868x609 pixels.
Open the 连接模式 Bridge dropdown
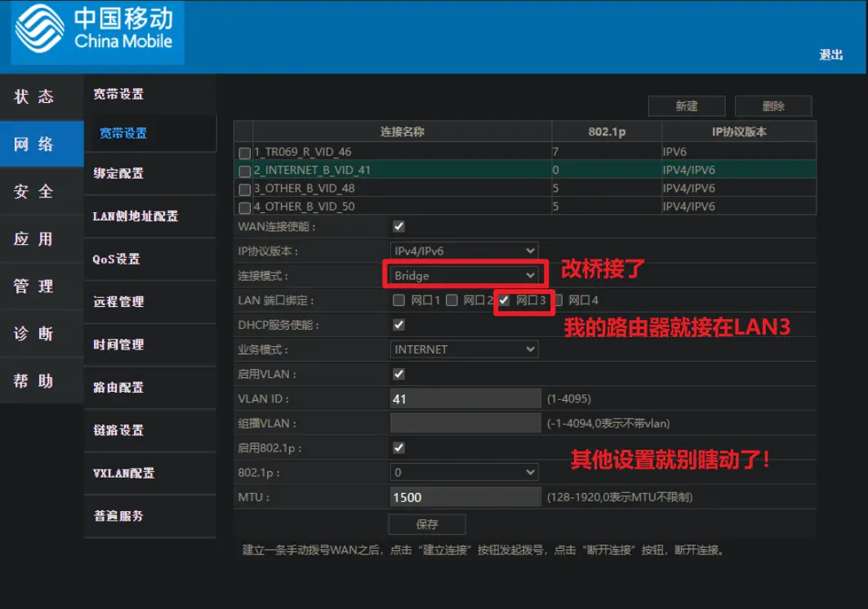point(464,276)
